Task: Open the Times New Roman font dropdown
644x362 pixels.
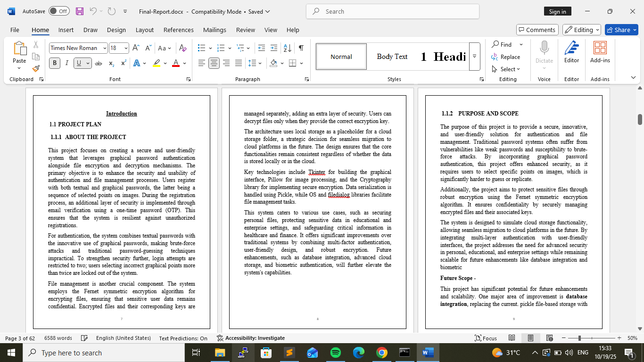Action: click(104, 48)
